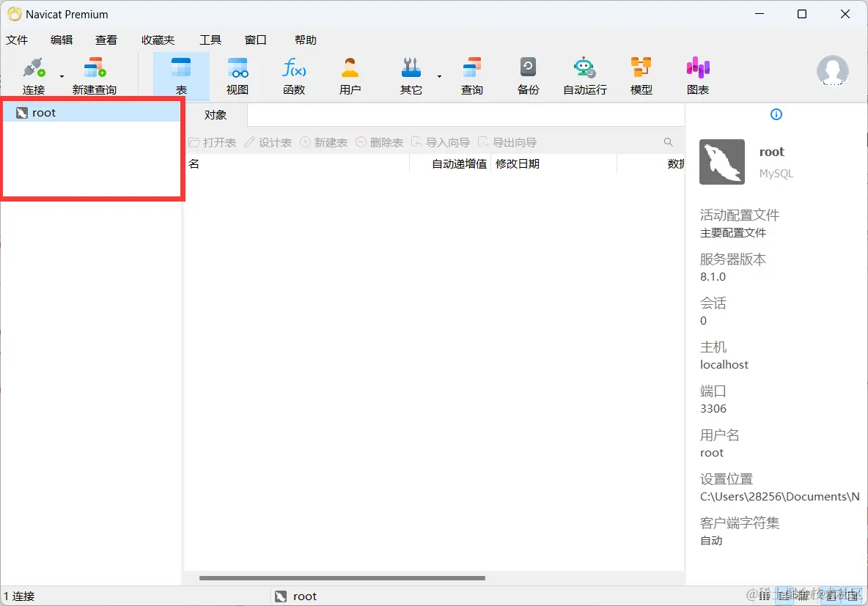Open the 视图 (View) toolbar icon
This screenshot has width=868, height=606.
[x=238, y=68]
